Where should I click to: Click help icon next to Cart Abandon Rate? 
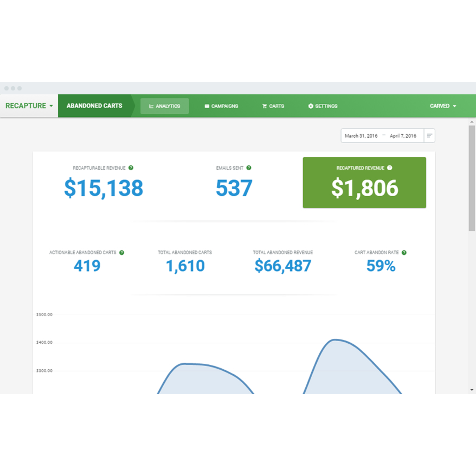[x=404, y=253]
